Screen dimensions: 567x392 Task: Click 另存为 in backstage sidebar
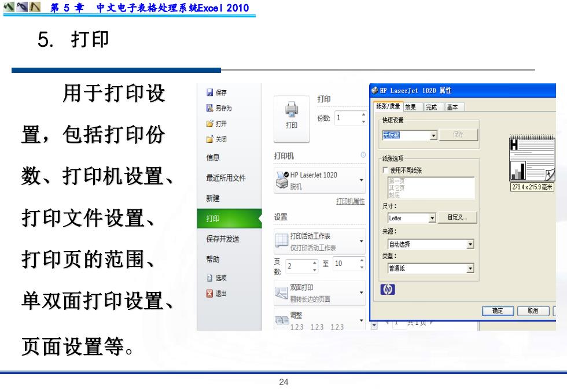(224, 108)
